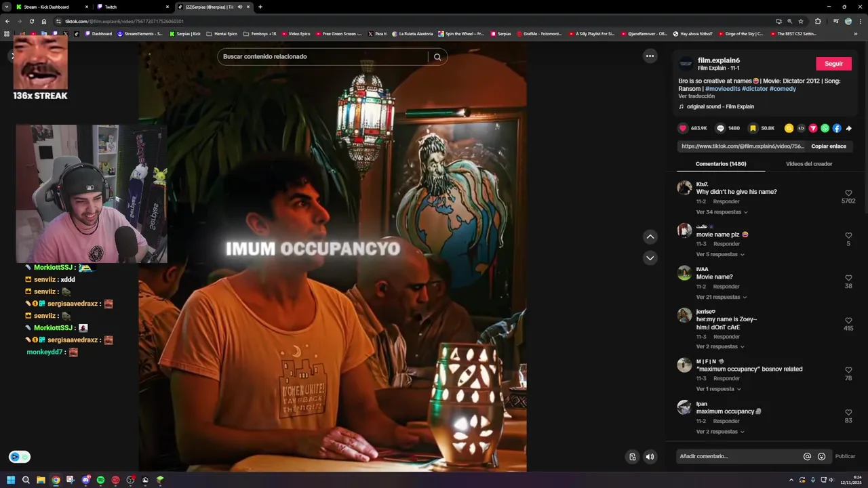Save video with yellow bookmark icon
The image size is (868, 488).
753,128
